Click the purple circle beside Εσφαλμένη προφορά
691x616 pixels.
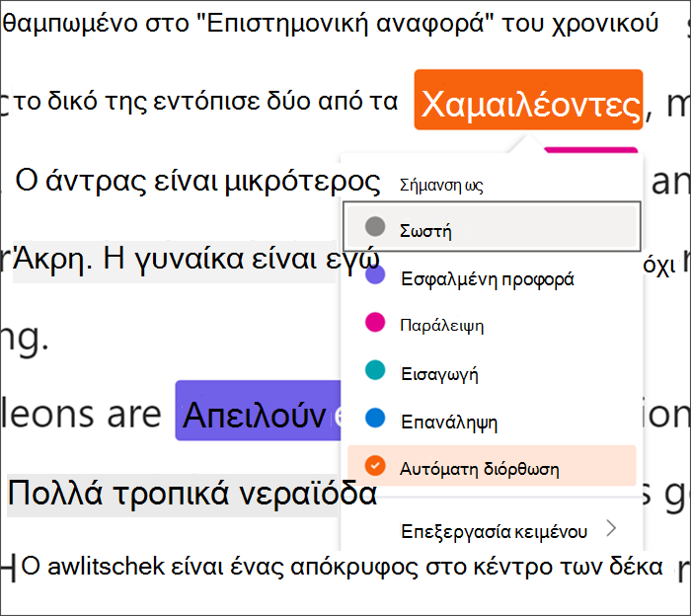(x=375, y=275)
